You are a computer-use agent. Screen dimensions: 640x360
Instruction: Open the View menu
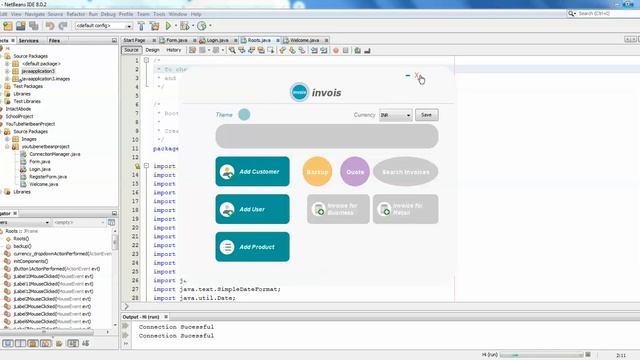[x=16, y=14]
